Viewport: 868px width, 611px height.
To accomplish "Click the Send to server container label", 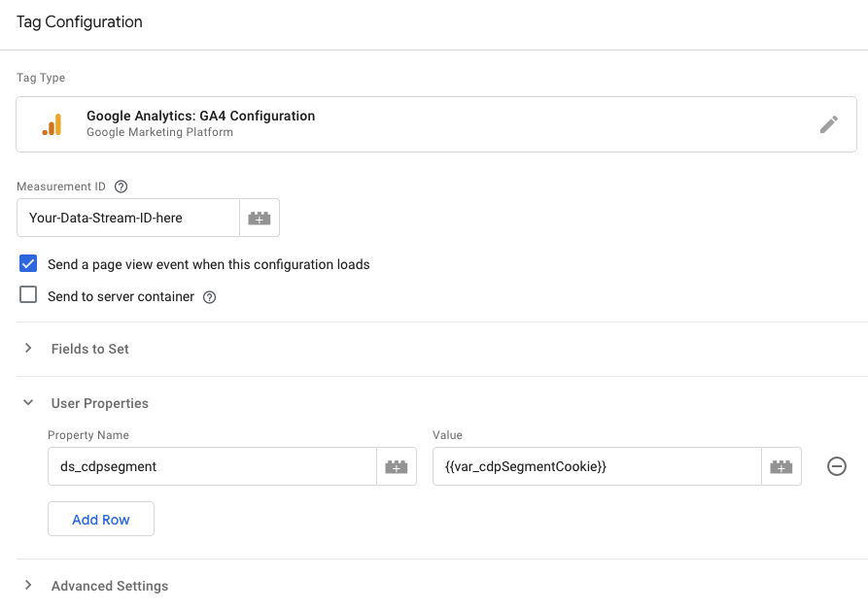I will (x=121, y=296).
